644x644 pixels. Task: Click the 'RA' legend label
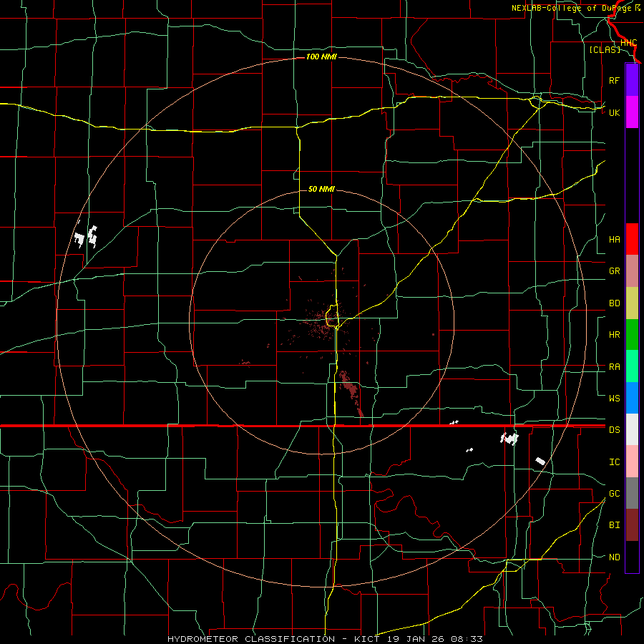[x=614, y=367]
